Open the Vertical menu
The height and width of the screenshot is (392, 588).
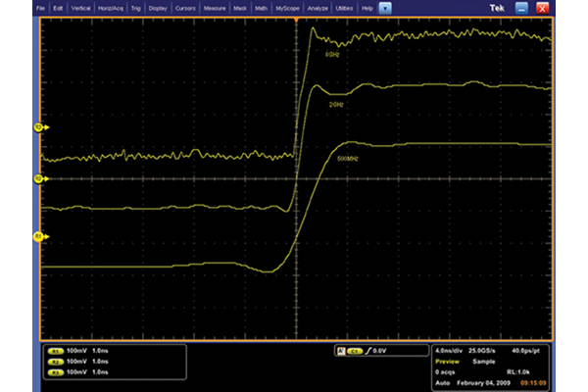pyautogui.click(x=83, y=7)
